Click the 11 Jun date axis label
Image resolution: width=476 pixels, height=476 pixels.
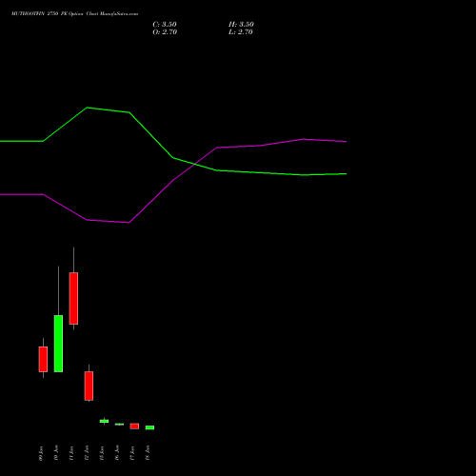coord(71,453)
